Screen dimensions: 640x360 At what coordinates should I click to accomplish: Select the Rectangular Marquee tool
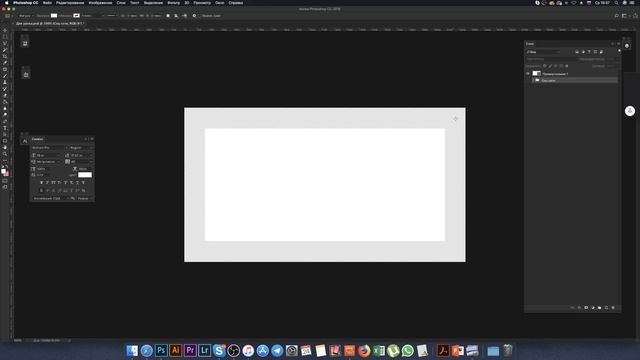pyautogui.click(x=5, y=36)
